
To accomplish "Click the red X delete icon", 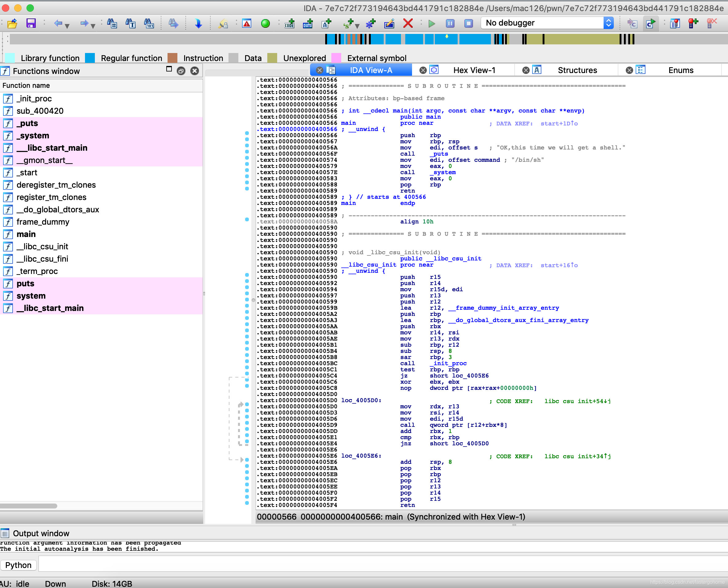I will (x=408, y=23).
